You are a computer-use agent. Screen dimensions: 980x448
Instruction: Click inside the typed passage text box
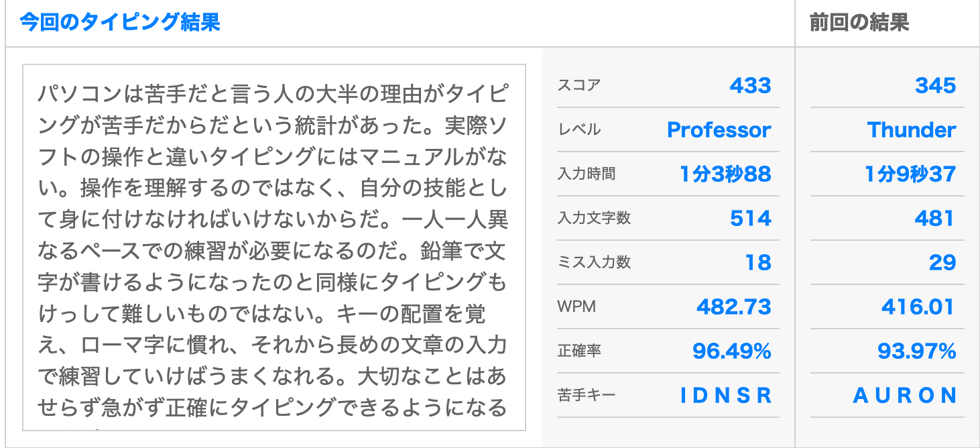(x=273, y=248)
